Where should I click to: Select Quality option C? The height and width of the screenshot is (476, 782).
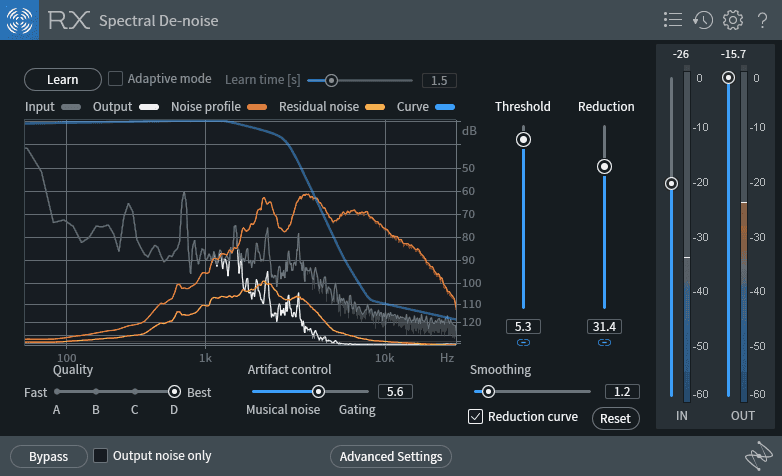pyautogui.click(x=135, y=392)
